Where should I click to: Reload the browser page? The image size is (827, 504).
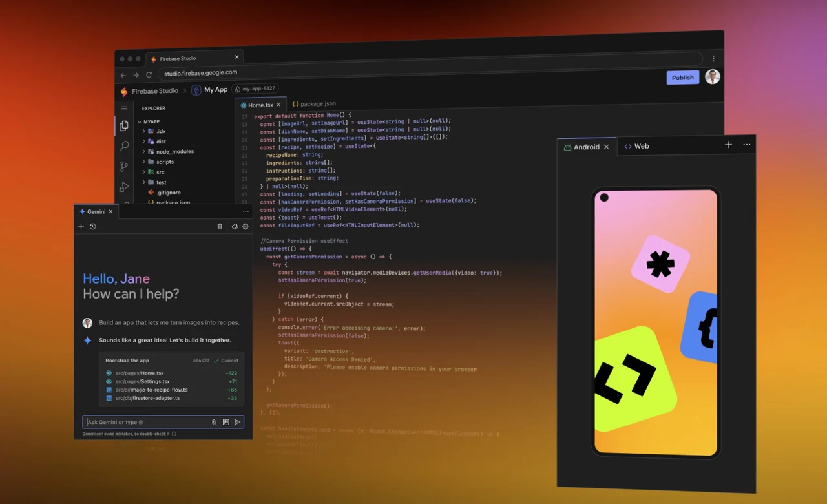tap(149, 75)
